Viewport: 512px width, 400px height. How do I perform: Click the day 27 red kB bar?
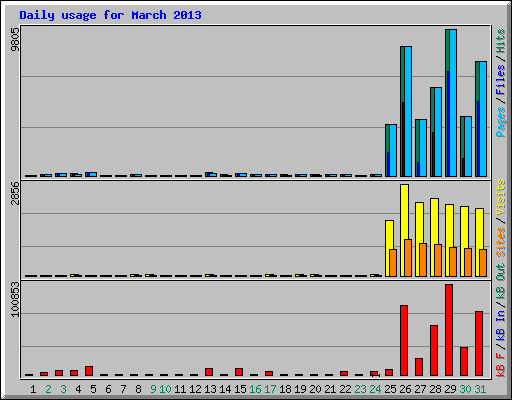tap(419, 367)
